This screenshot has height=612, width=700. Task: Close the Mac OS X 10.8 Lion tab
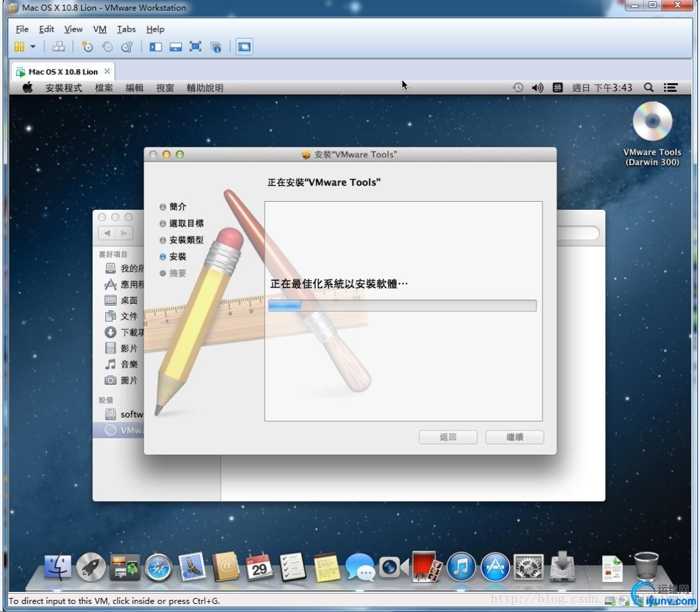tap(107, 72)
